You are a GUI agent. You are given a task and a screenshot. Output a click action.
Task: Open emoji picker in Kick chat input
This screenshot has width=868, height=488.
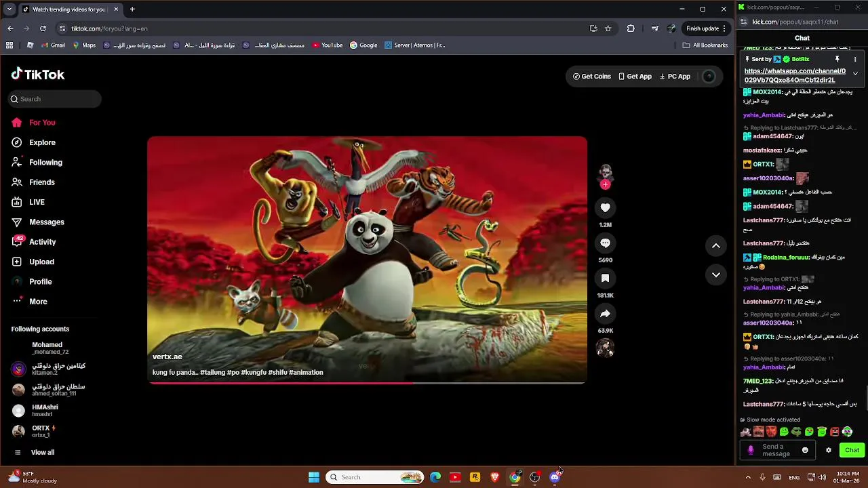point(805,450)
